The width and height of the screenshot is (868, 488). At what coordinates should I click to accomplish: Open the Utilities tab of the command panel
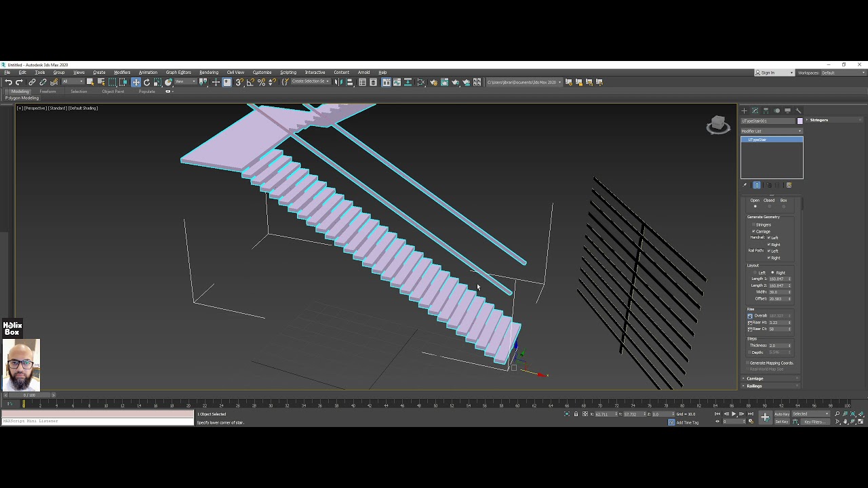(798, 110)
